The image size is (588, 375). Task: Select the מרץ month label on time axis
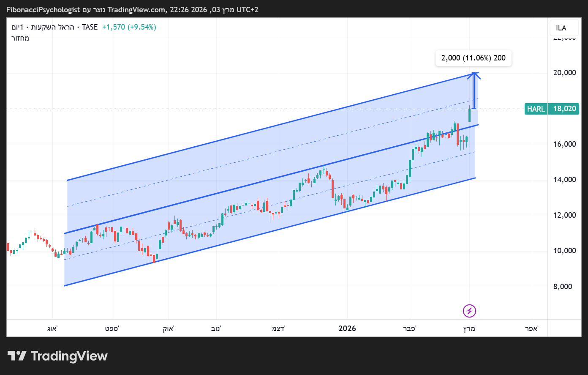tap(469, 328)
